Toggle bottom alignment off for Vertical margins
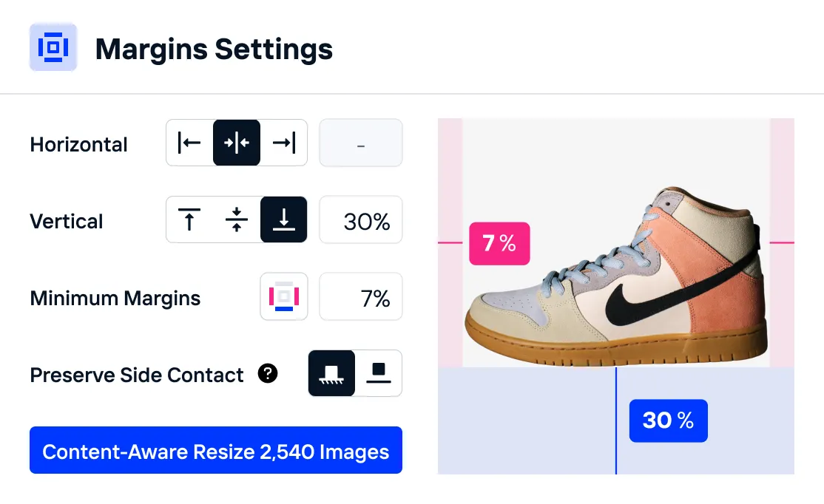 pos(284,219)
